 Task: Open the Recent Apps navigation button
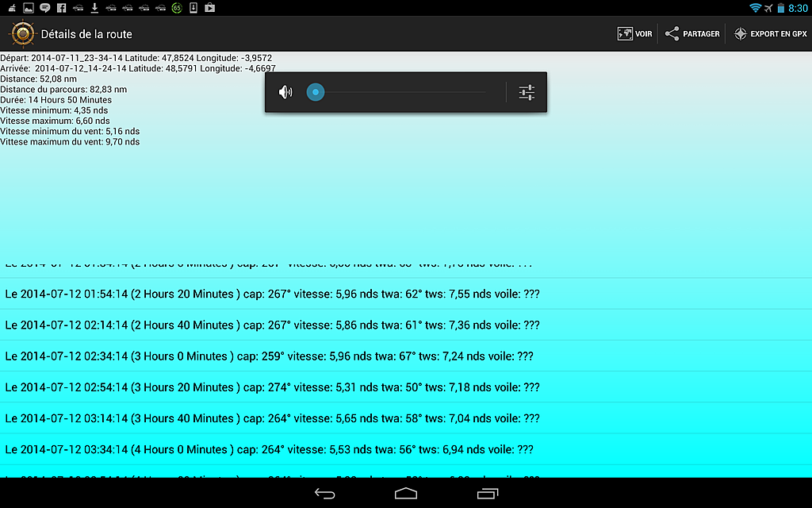(x=488, y=494)
